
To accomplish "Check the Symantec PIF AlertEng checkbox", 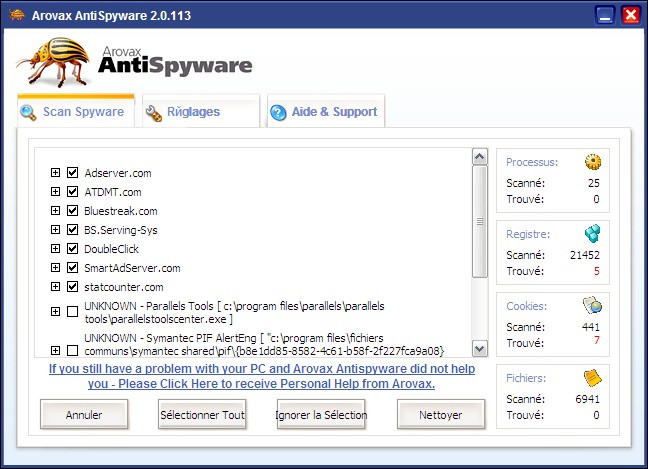I will point(72,350).
